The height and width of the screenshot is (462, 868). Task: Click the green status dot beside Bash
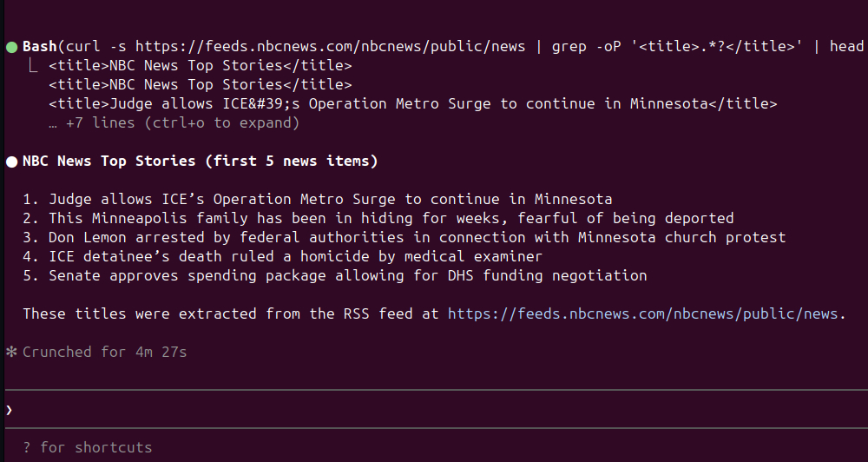12,46
